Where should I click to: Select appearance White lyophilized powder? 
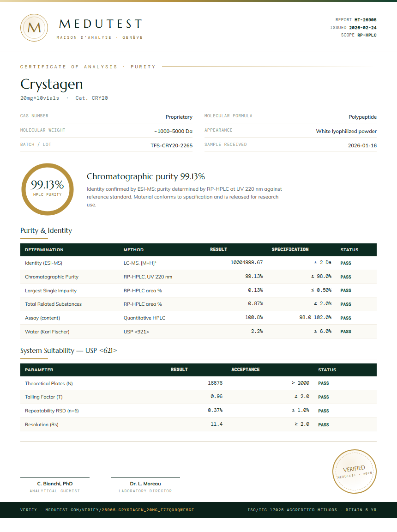click(x=346, y=131)
